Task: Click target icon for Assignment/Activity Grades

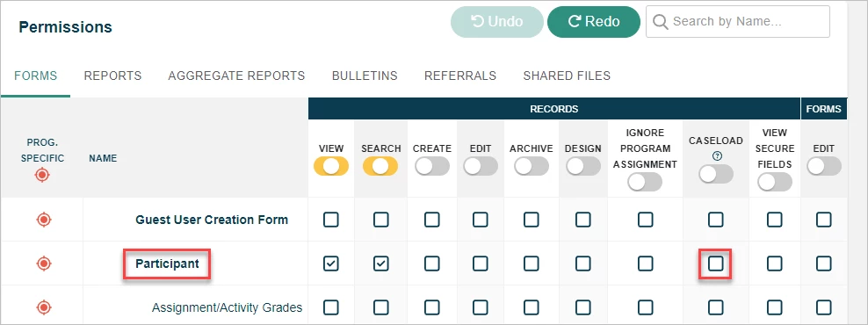Action: click(x=44, y=307)
